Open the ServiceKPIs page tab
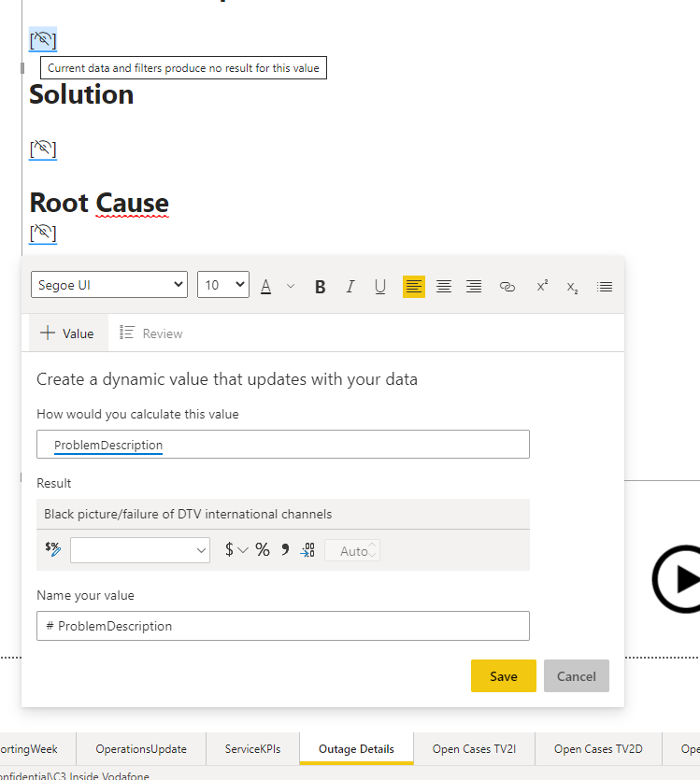The width and height of the screenshot is (700, 780). point(252,748)
